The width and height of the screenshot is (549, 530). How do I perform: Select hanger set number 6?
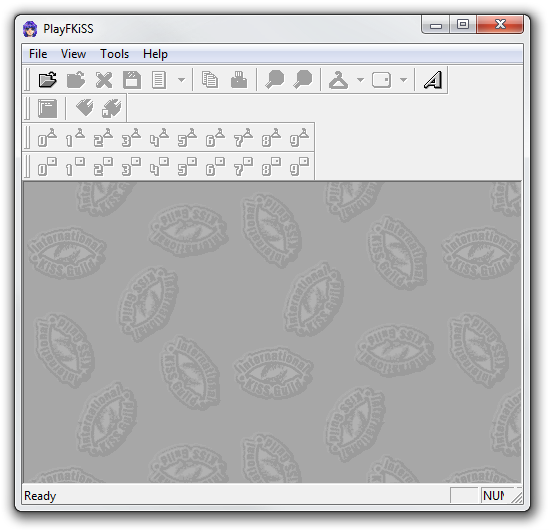(215, 138)
